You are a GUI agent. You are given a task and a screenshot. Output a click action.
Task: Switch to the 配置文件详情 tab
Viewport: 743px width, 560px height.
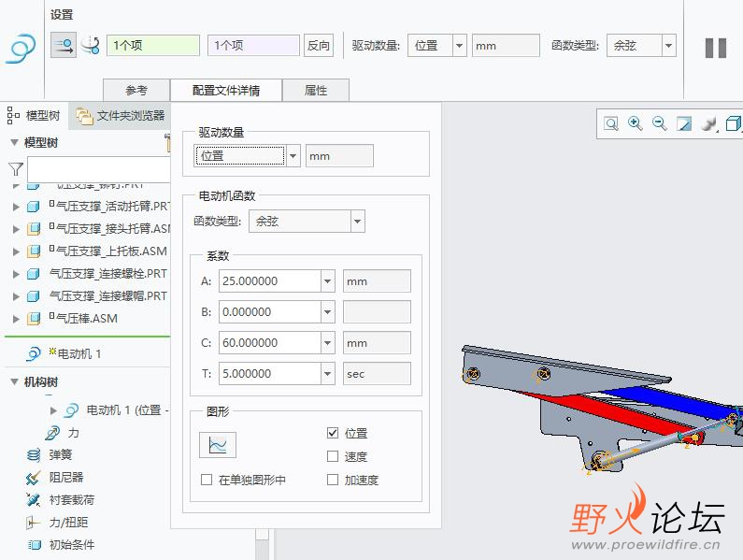click(x=226, y=90)
